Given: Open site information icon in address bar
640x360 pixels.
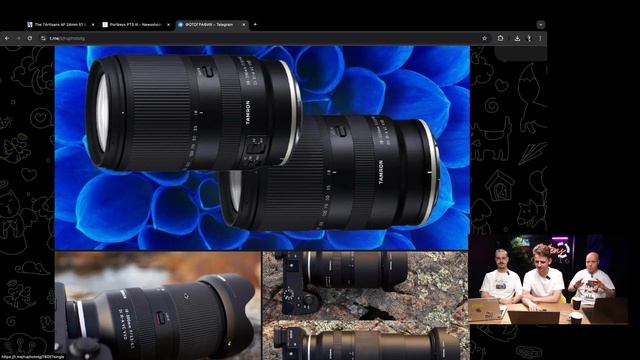Looking at the screenshot, I should click(43, 38).
